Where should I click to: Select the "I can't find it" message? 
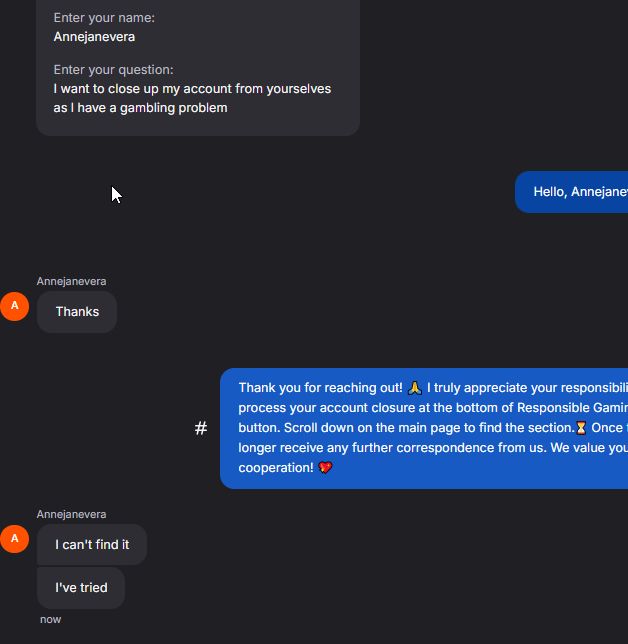coord(92,545)
